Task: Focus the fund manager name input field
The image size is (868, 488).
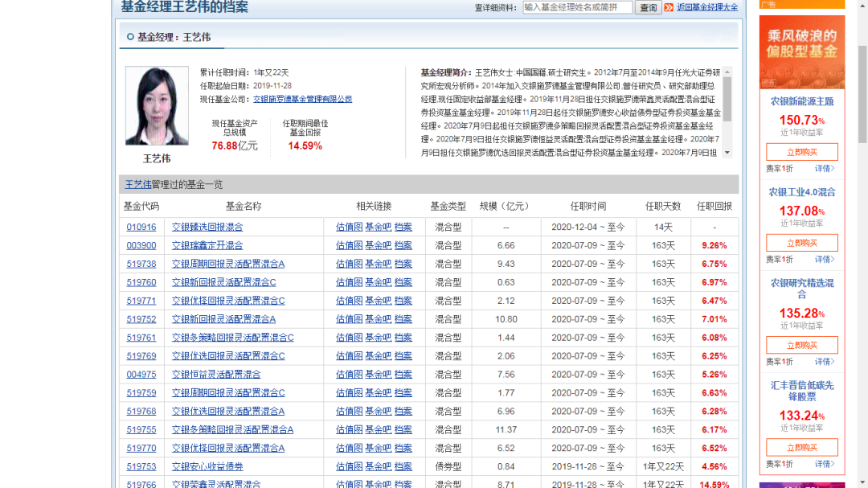Action: point(577,7)
